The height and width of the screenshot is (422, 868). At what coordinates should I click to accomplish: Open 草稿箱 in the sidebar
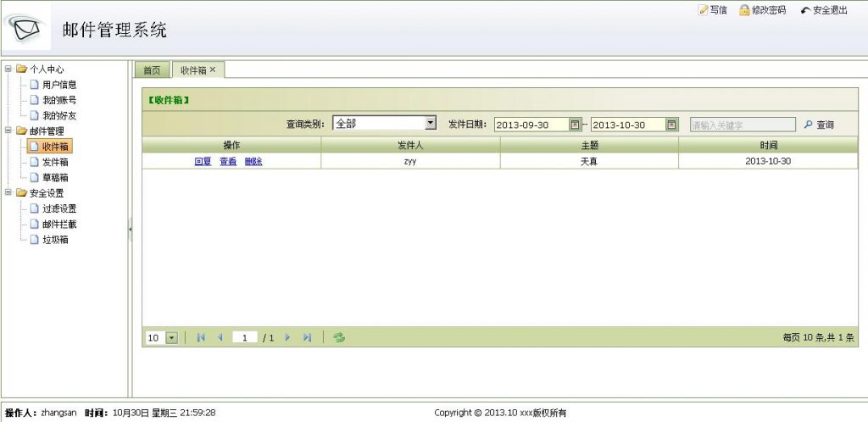[55, 178]
